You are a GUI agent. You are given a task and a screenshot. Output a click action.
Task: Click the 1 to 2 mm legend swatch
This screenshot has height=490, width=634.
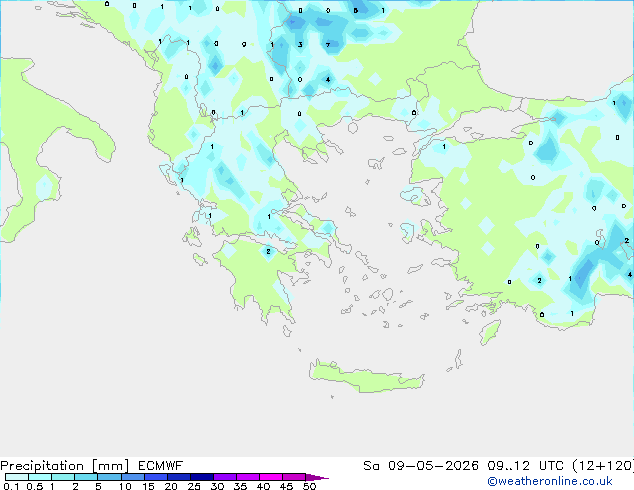coord(63,477)
